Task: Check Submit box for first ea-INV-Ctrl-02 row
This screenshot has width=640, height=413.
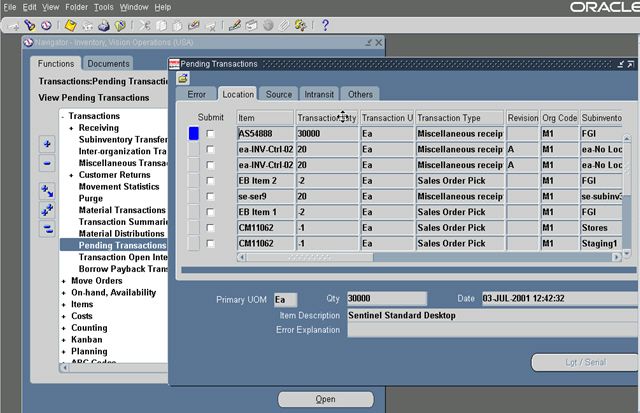Action: pyautogui.click(x=210, y=149)
